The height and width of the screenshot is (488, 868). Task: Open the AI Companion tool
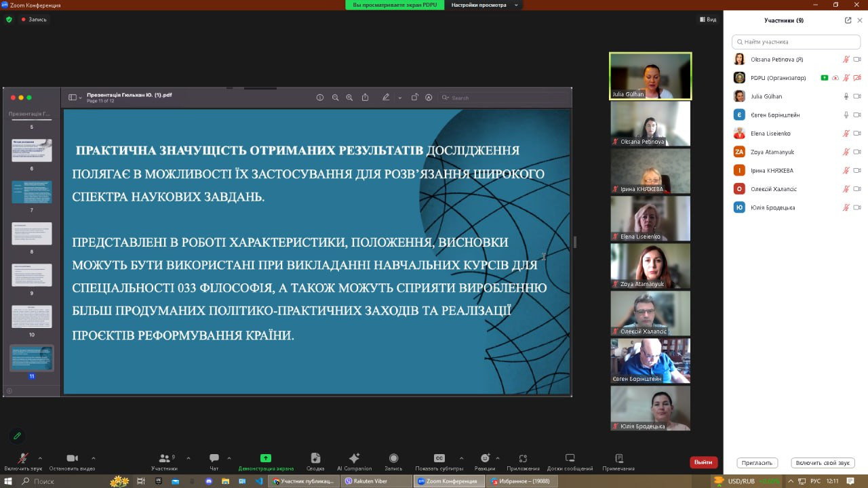coord(354,459)
